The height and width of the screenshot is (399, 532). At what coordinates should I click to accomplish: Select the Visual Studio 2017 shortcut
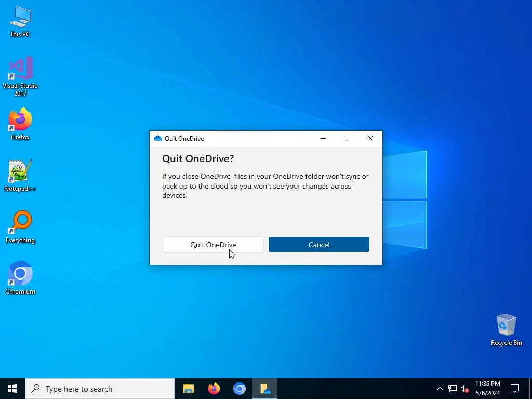pyautogui.click(x=20, y=76)
